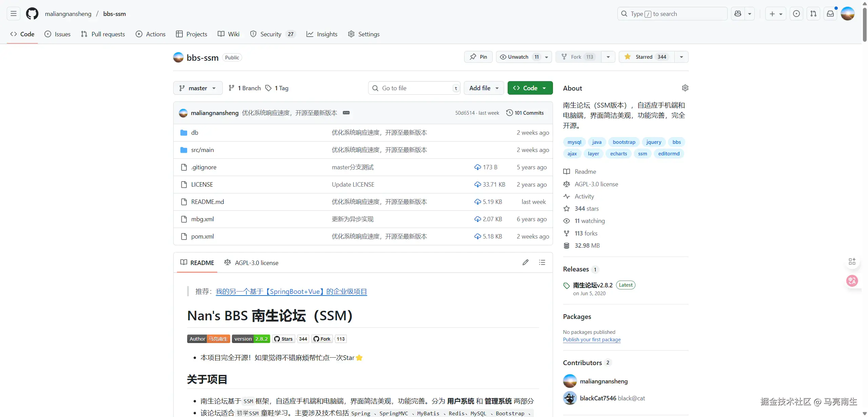
Task: Click the history icon beside 101 Commits
Action: click(510, 113)
